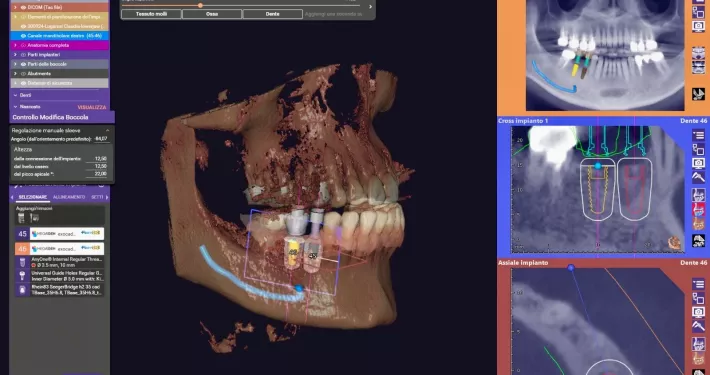The width and height of the screenshot is (710, 375).
Task: Collapse the Regolazione manuale sleeve section
Action: tap(107, 130)
